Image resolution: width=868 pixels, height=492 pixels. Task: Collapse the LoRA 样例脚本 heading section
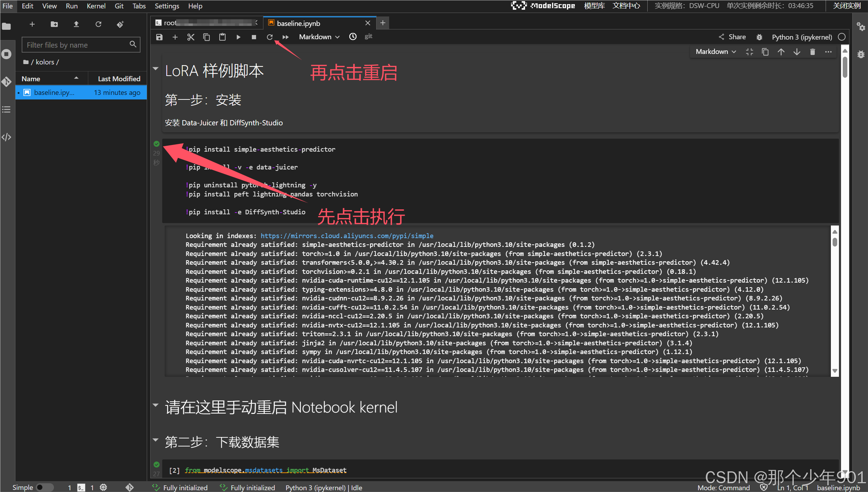click(156, 69)
